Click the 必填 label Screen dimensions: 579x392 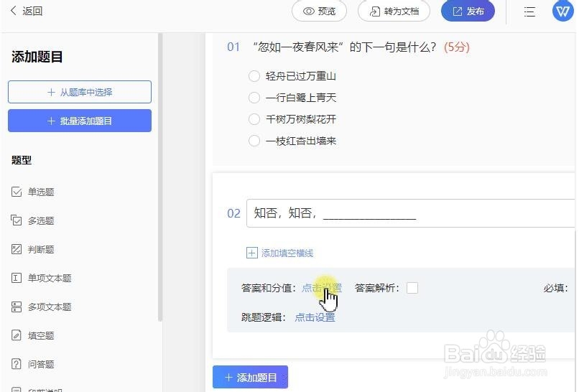click(556, 288)
